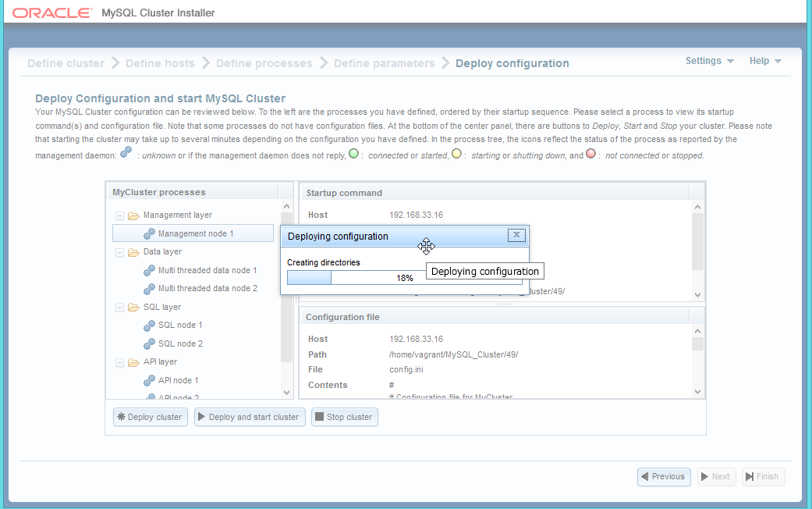Viewport: 812px width, 509px height.
Task: Click the Deploy cluster button
Action: [151, 417]
